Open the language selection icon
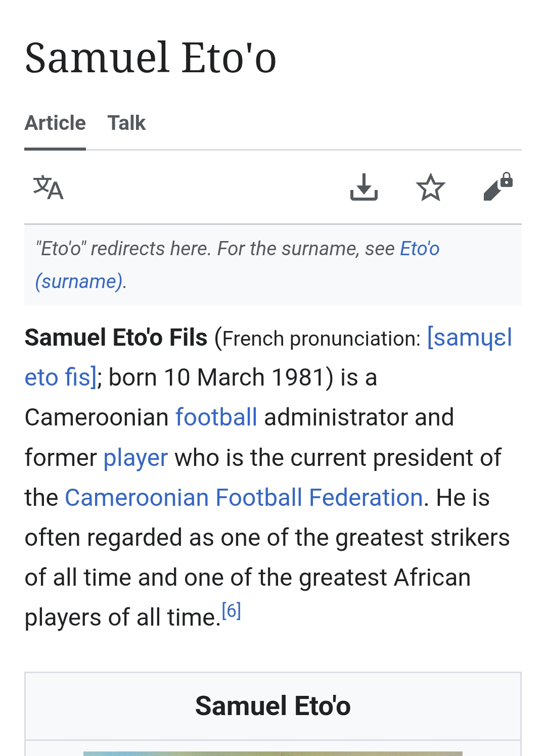Viewport: 546px width, 756px height. point(48,187)
